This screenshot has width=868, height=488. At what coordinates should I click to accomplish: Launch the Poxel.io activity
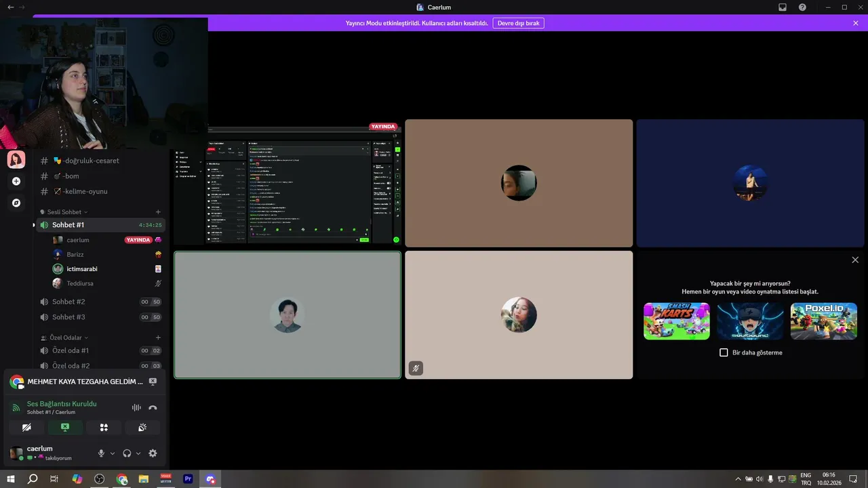coord(824,321)
